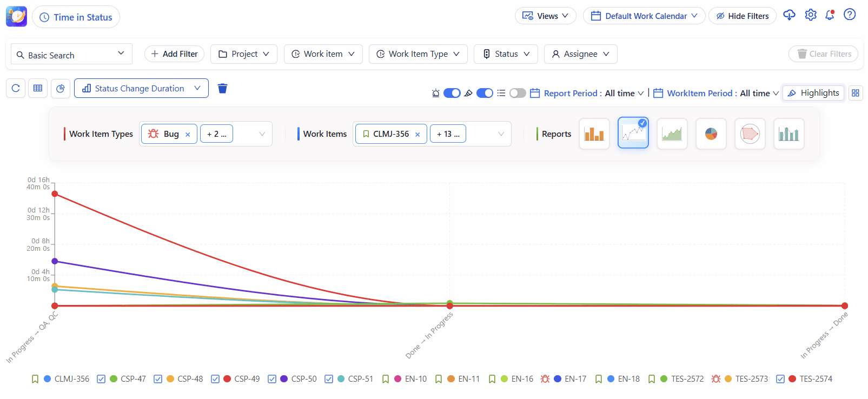868x399 pixels.
Task: Click the purple data point on chart
Action: [55, 261]
